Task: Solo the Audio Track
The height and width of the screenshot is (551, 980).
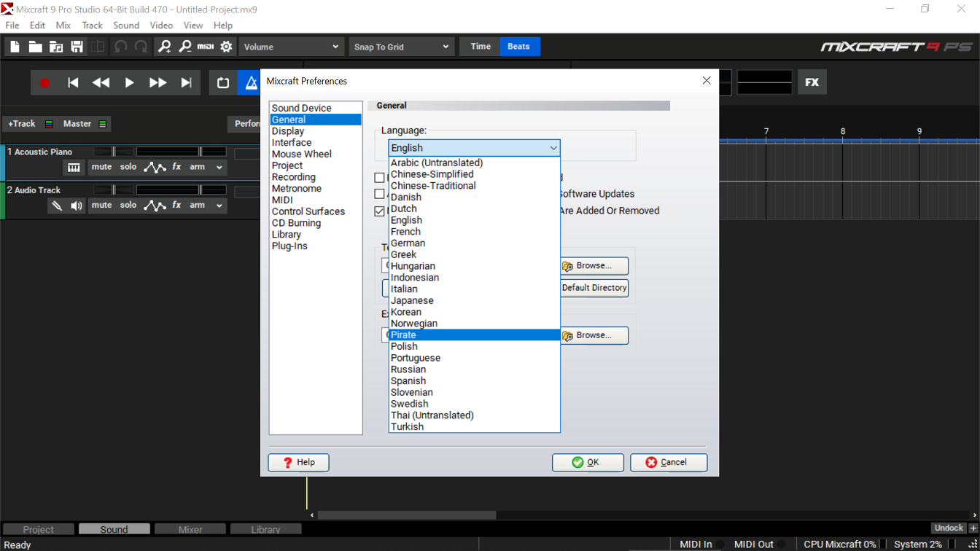Action: click(x=128, y=206)
